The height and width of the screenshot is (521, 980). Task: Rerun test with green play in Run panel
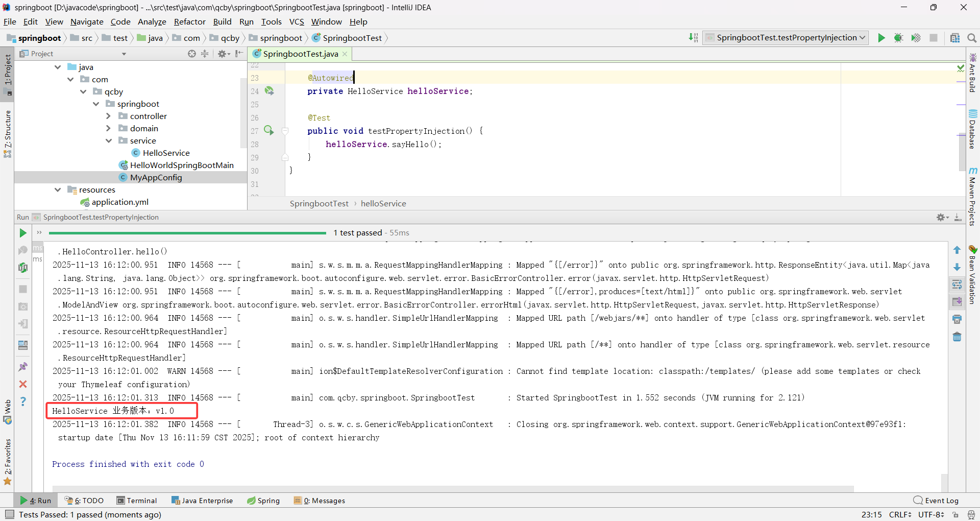pos(23,233)
